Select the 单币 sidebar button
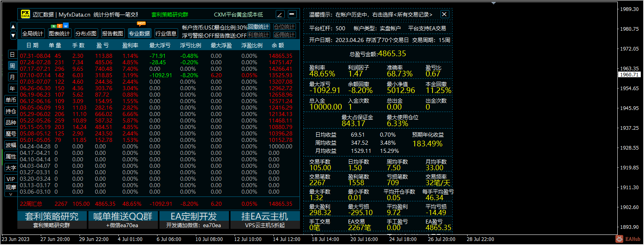This screenshot has width=644, height=245. pyautogui.click(x=11, y=100)
